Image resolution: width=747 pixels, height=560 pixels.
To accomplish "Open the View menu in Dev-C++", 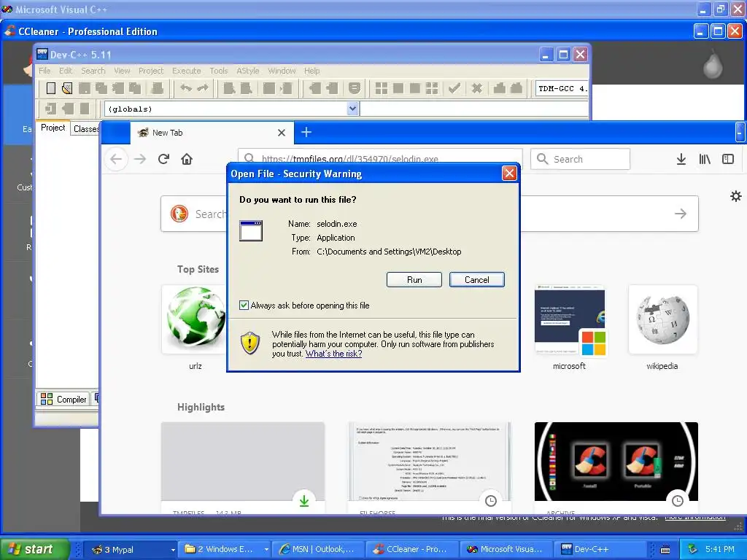I will point(122,71).
